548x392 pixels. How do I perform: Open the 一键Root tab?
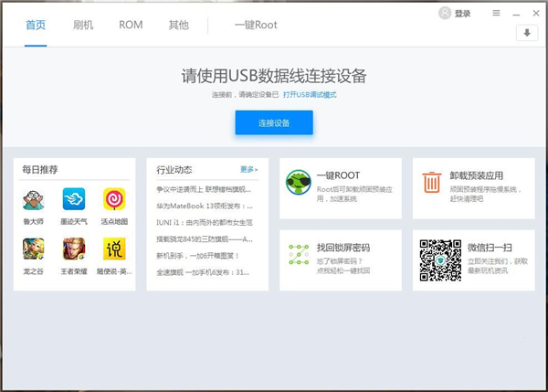click(x=256, y=26)
